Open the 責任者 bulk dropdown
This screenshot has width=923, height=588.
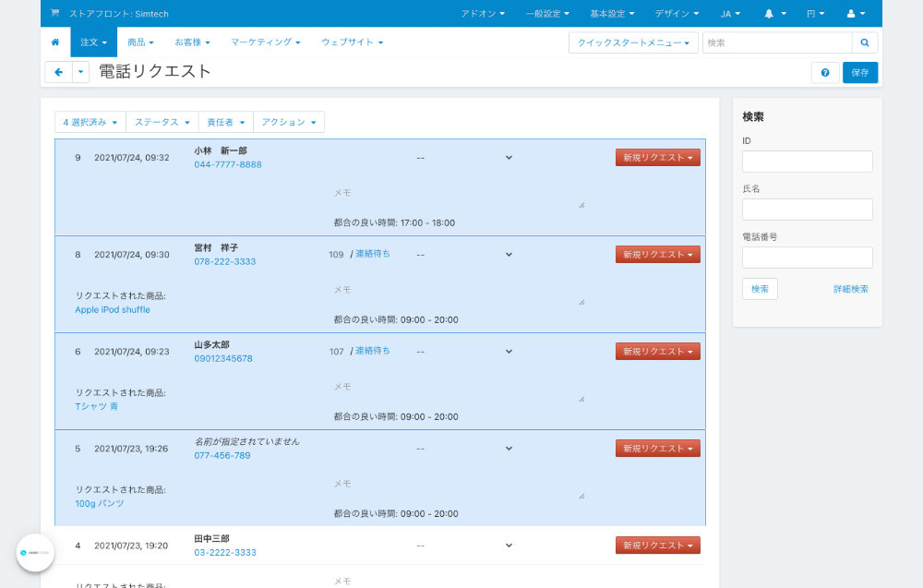pos(226,123)
